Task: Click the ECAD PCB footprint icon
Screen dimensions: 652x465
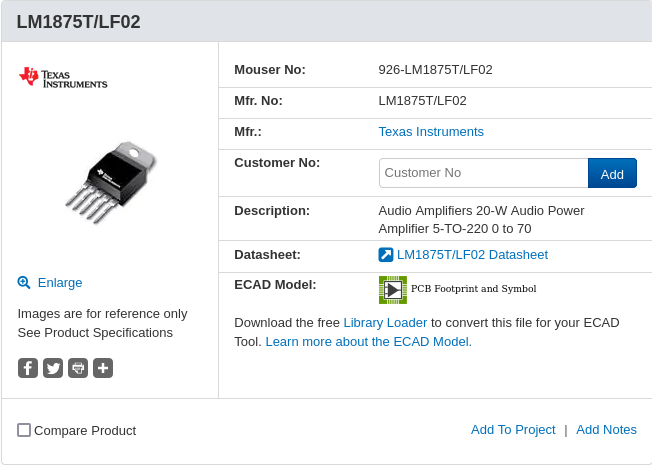Action: [x=393, y=289]
